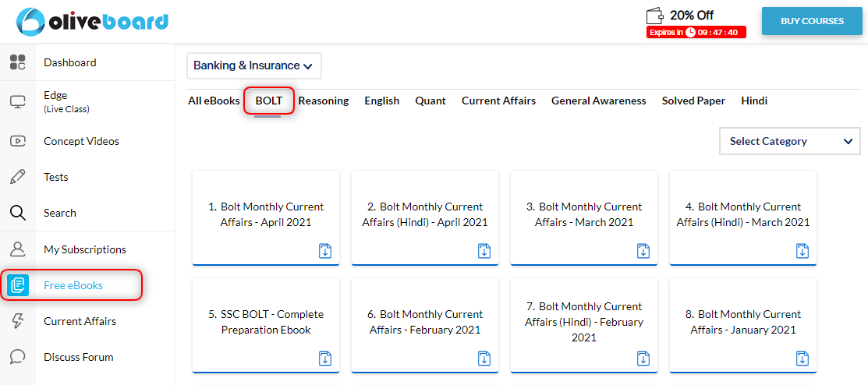Open the My Subscriptions person icon

tap(18, 249)
